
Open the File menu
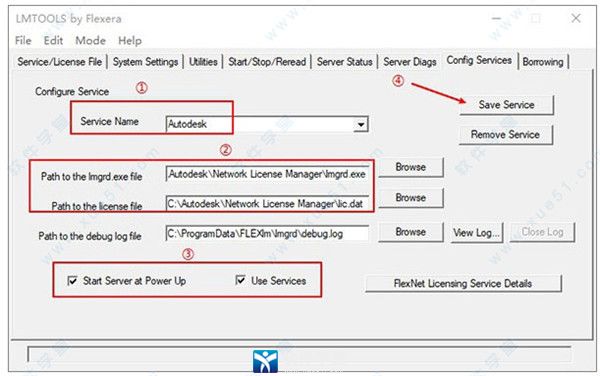[23, 41]
